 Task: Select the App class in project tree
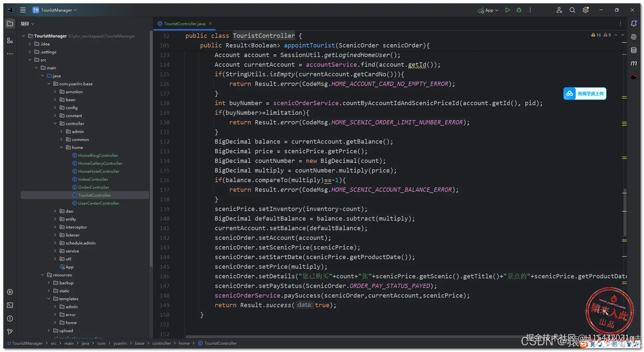(x=67, y=267)
